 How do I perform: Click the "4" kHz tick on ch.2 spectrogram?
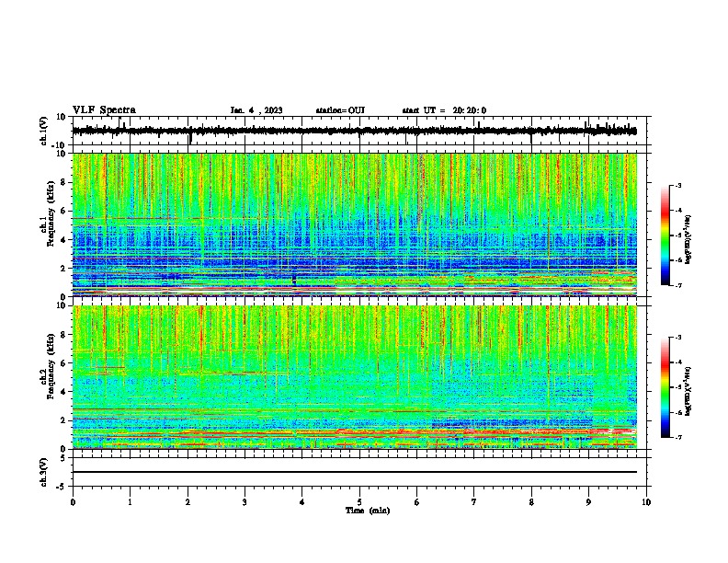[x=64, y=392]
